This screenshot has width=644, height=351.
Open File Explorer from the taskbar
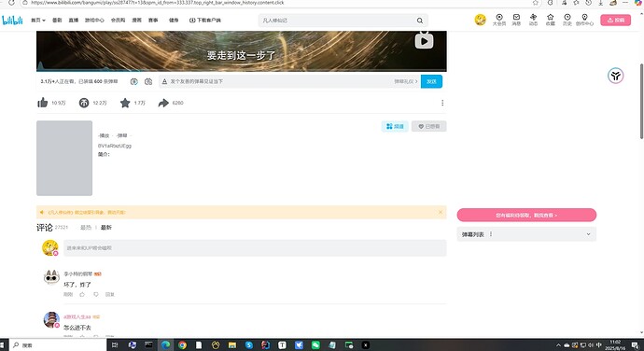232,344
